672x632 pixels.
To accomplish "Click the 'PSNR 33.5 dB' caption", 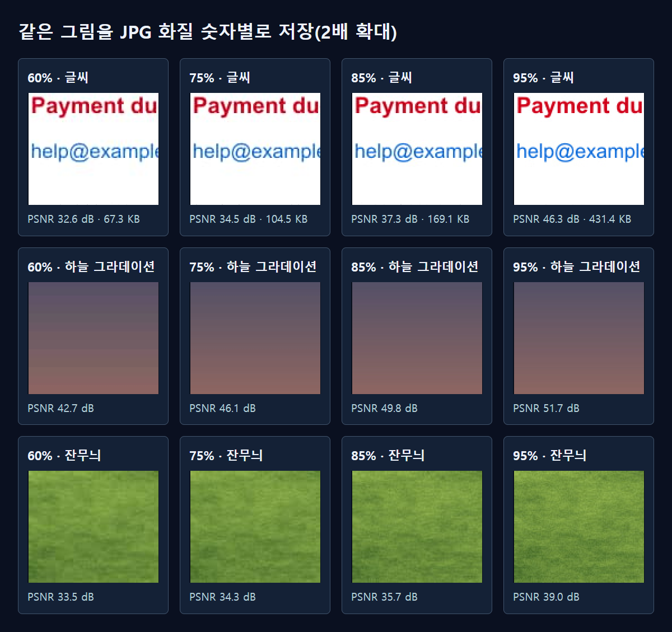I will click(x=60, y=597).
